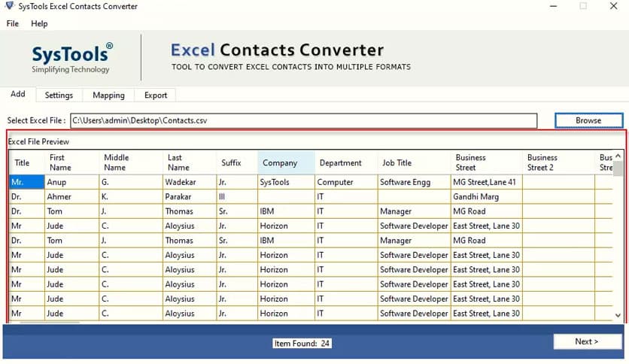Click the SysTools app icon in title bar
The width and height of the screenshot is (629, 364).
9,5
